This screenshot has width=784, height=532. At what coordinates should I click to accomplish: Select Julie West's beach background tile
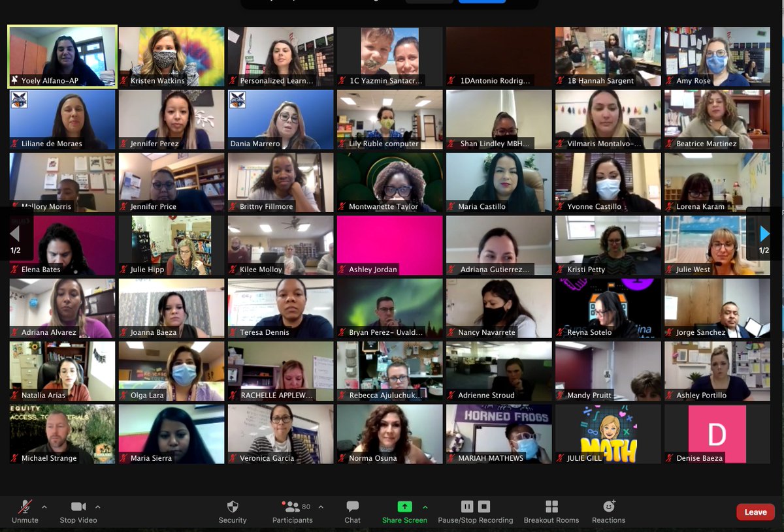coord(717,245)
